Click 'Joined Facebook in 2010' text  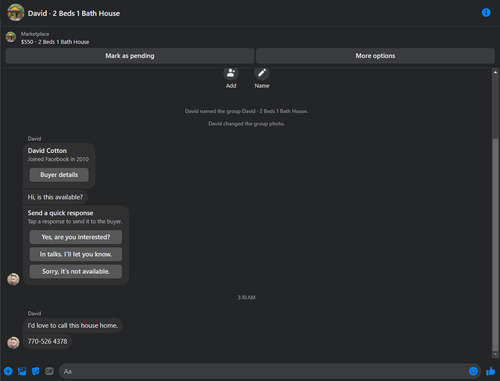click(58, 159)
